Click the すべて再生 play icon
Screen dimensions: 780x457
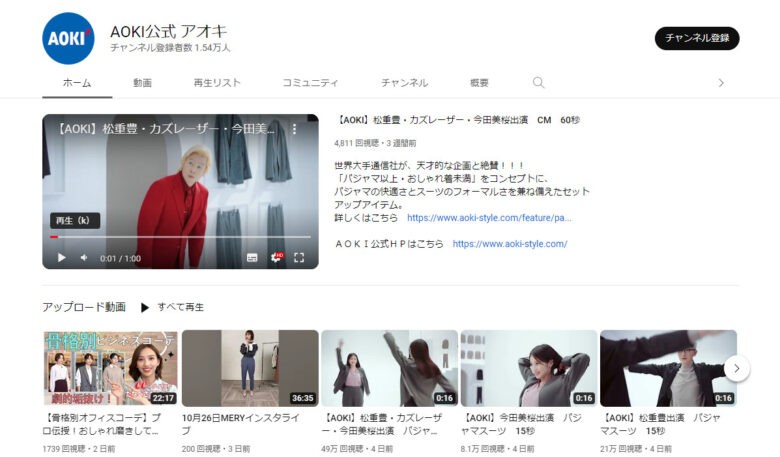(145, 307)
